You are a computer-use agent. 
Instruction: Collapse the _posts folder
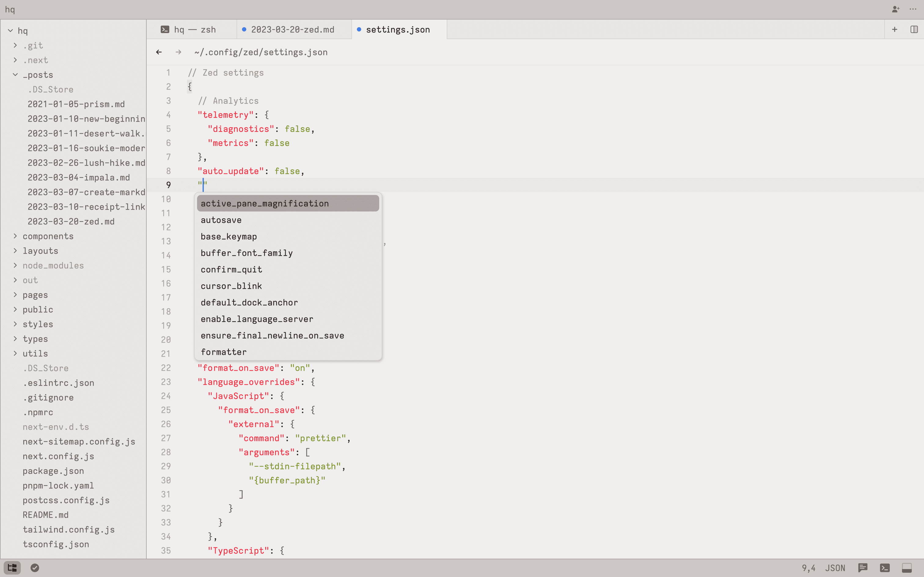(15, 74)
